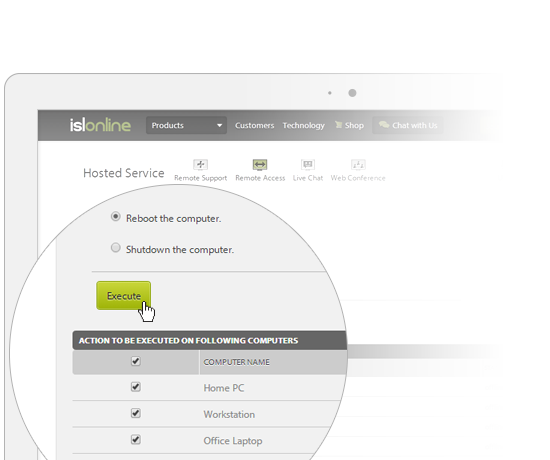Viewport: 550px width, 460px height.
Task: Click the Chat with Us bubble icon
Action: [x=384, y=125]
